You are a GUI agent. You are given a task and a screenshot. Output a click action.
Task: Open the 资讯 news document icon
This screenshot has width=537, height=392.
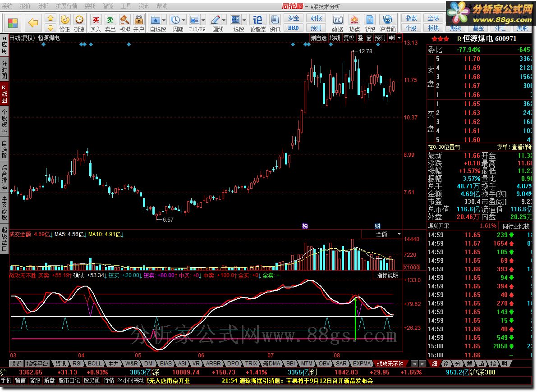pyautogui.click(x=275, y=20)
